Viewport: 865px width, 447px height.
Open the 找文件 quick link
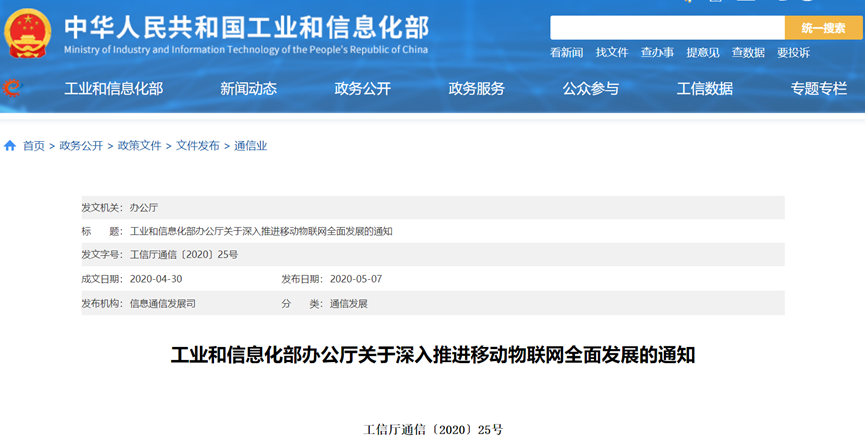click(612, 53)
